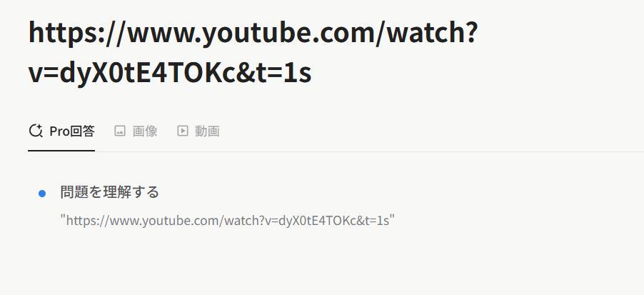Screen dimensions: 644x295
Task: Click the 回答 characters in the Pro tab
Action: pos(83,131)
